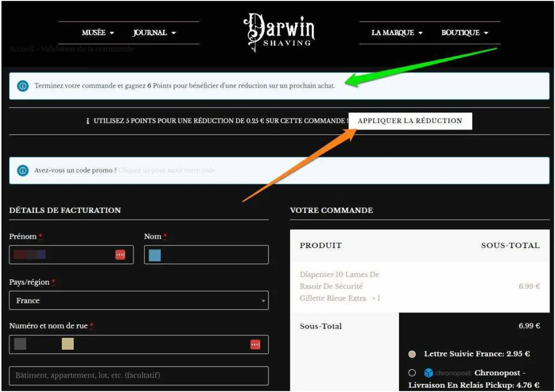The height and width of the screenshot is (392, 555).
Task: Open the Musée menu
Action: click(x=98, y=32)
